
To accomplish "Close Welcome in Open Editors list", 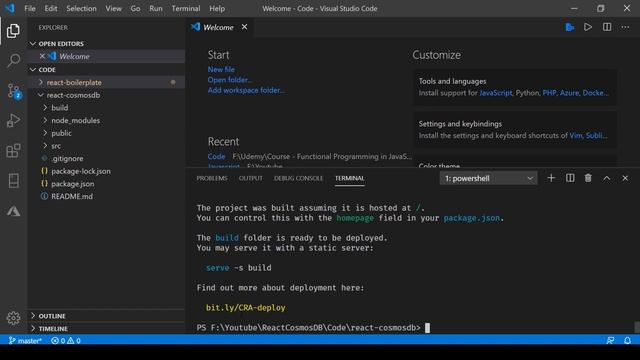I will pyautogui.click(x=42, y=56).
